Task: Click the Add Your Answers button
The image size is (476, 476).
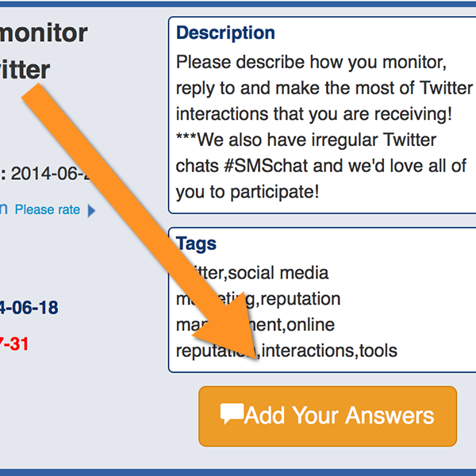Action: (x=328, y=416)
